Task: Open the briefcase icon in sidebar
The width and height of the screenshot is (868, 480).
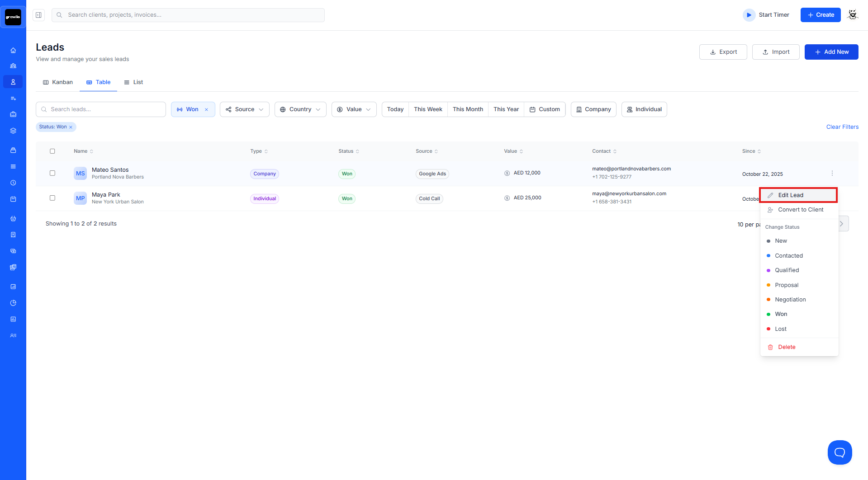Action: pos(13,114)
